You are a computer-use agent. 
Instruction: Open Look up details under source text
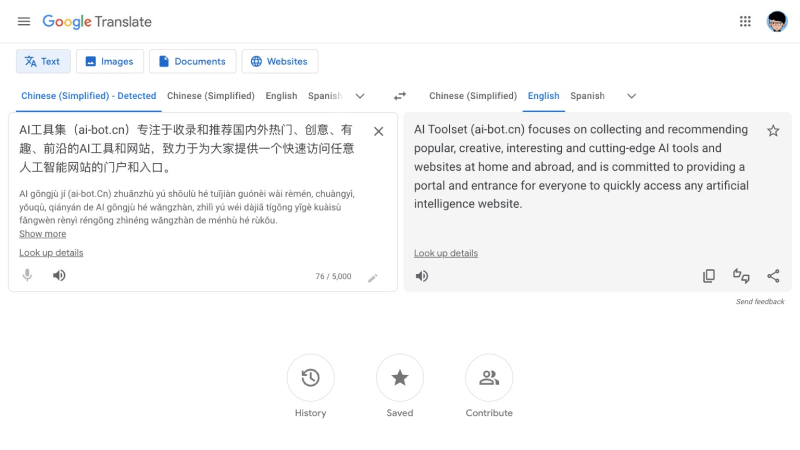pos(51,253)
